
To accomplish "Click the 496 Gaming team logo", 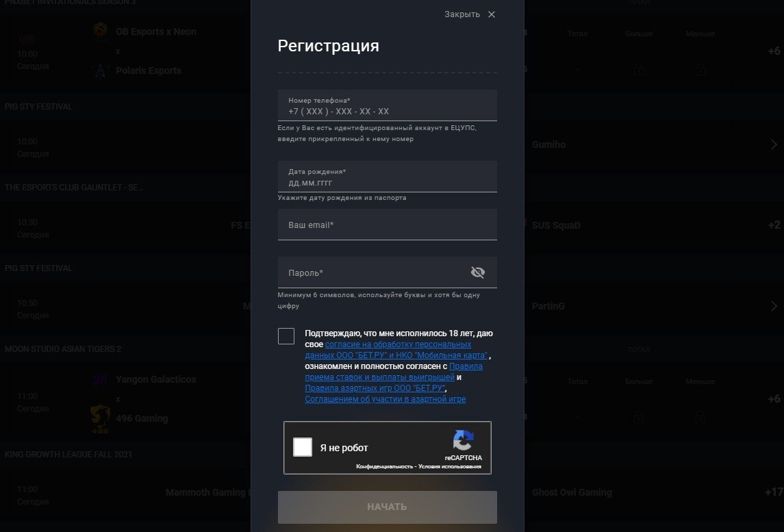I will [x=100, y=419].
